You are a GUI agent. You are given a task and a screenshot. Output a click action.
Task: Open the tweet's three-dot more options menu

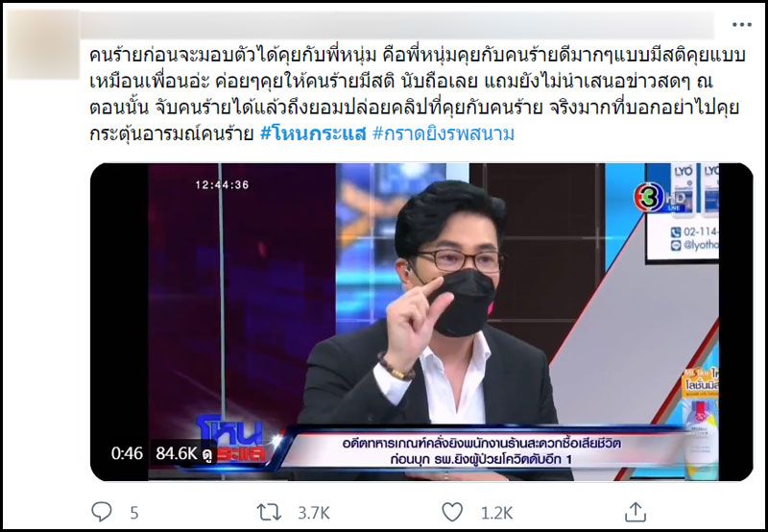click(741, 25)
